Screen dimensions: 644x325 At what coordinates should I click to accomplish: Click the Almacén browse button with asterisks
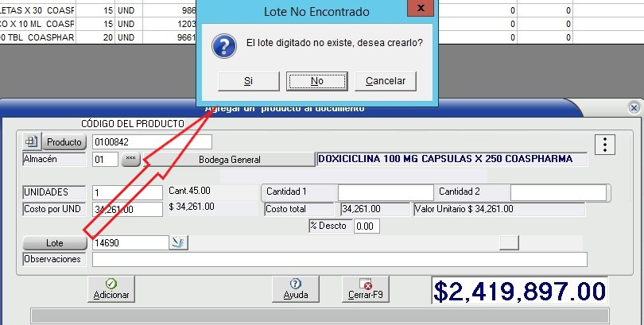[x=130, y=160]
